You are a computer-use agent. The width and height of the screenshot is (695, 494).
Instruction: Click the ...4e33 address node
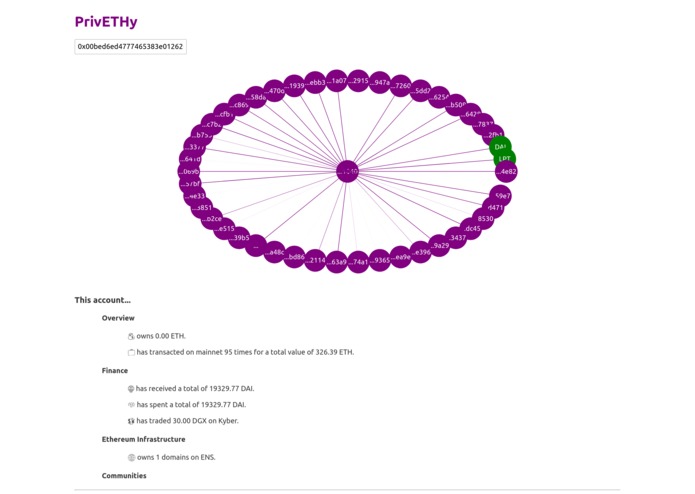(195, 196)
